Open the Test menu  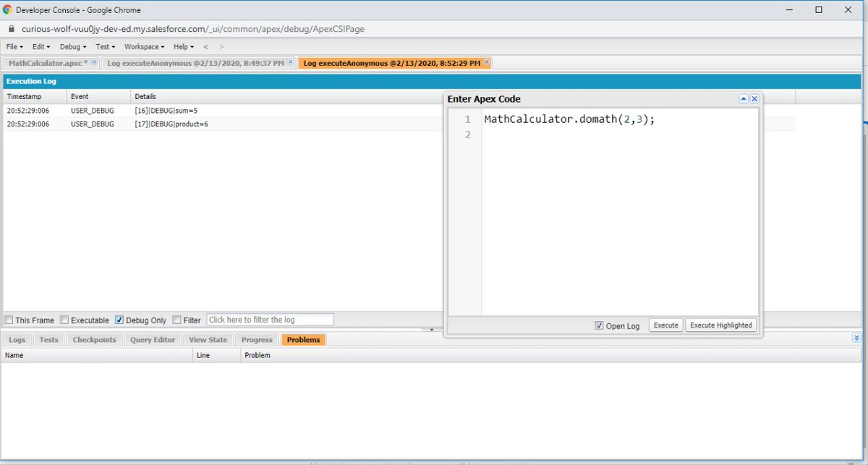tap(106, 47)
